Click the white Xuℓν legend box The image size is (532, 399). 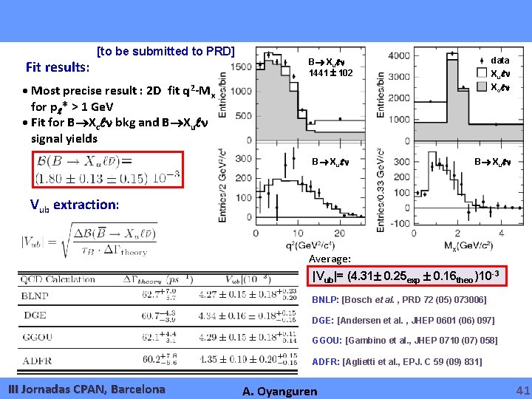[x=482, y=73]
